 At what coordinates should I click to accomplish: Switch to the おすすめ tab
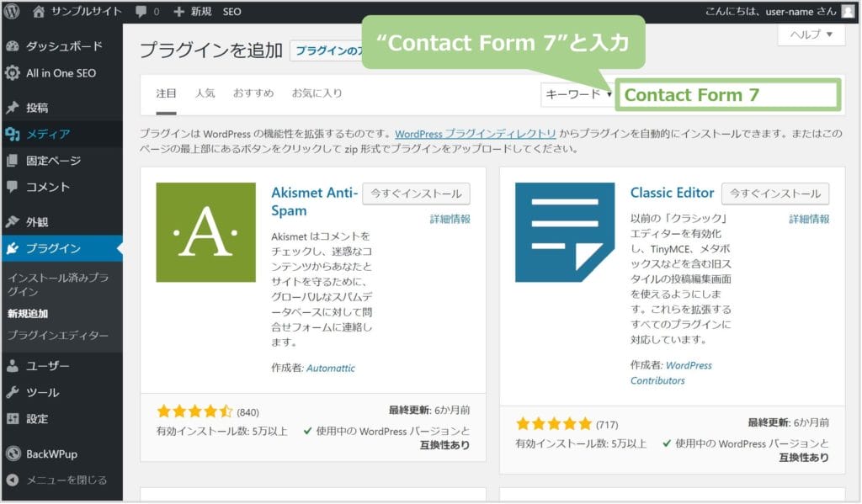click(253, 93)
